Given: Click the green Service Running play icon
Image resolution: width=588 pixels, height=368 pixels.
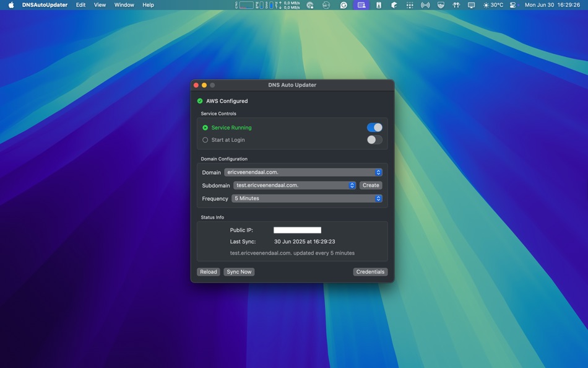Looking at the screenshot, I should tap(205, 128).
